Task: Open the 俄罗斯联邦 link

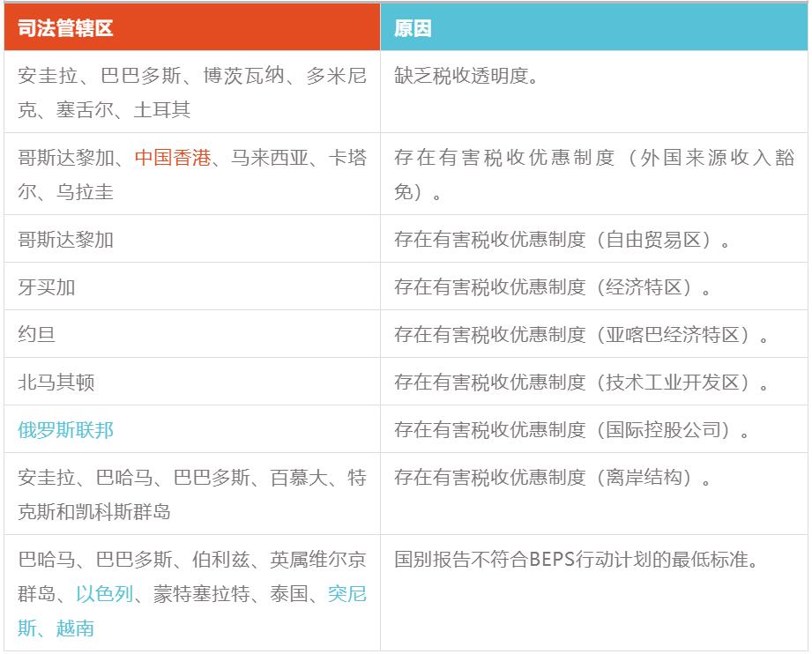Action: coord(66,430)
